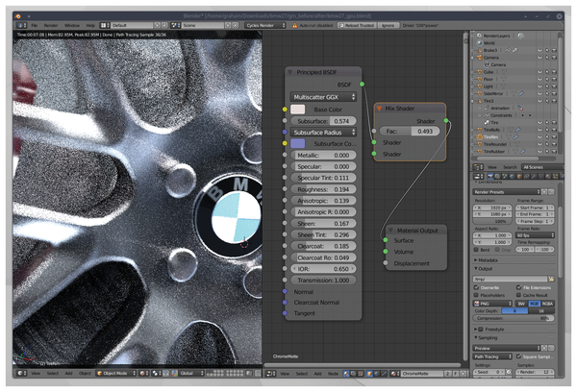This screenshot has width=577, height=392.
Task: Click the TireRim mesh icon in outliner
Action: coord(480,136)
